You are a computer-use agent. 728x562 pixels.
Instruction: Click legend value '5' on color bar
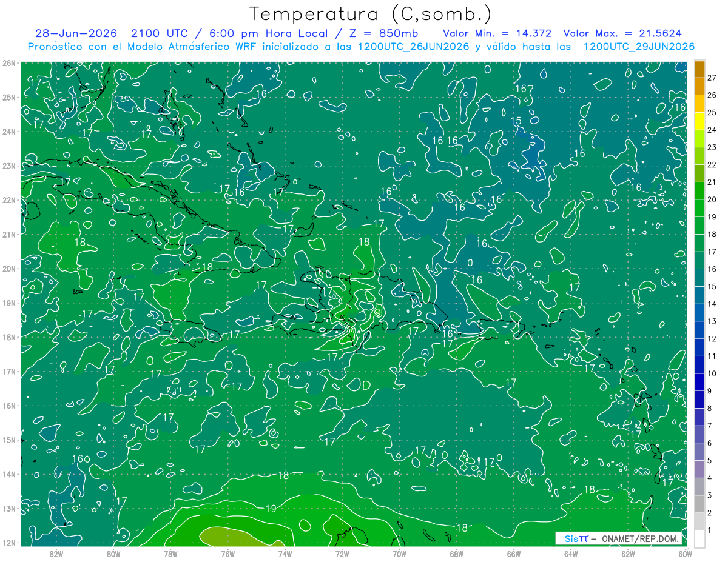[x=710, y=461]
